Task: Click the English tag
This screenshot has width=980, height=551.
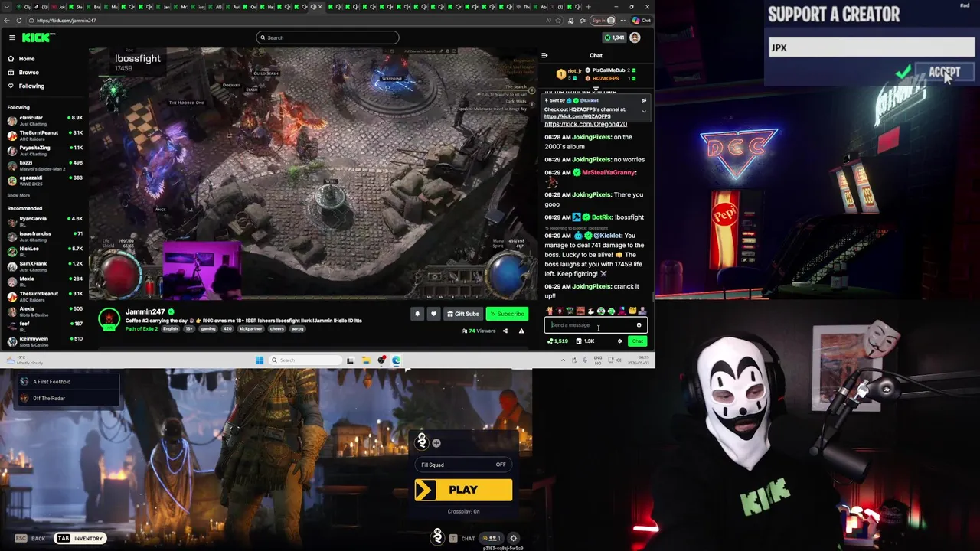Action: 170,329
